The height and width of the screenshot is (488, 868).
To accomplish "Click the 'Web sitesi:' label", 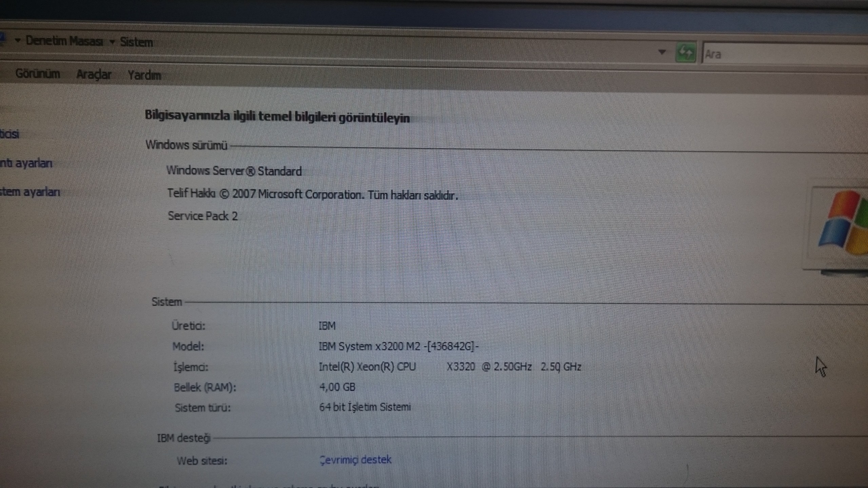I will [x=202, y=461].
